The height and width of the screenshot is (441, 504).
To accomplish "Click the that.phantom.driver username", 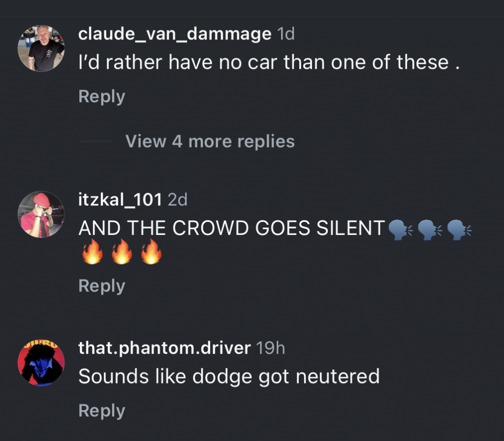I will coord(164,348).
